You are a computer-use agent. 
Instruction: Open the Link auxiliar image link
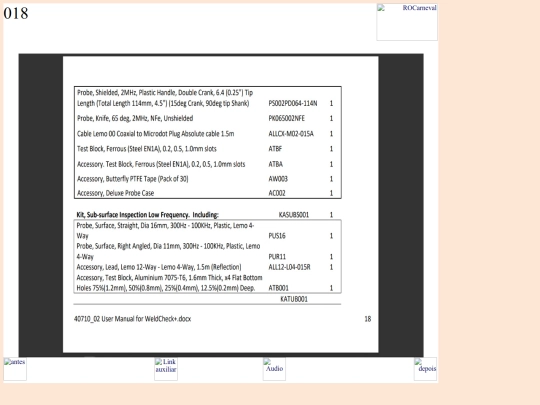[x=166, y=369]
